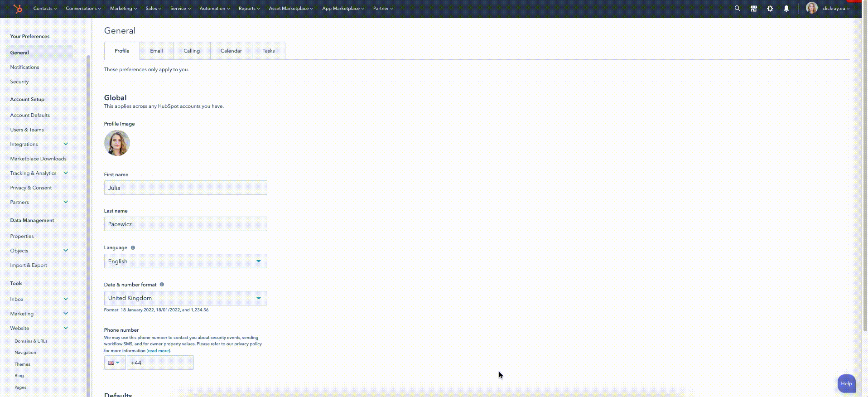This screenshot has height=397, width=868.
Task: Open Themes under Website
Action: pyautogui.click(x=22, y=364)
